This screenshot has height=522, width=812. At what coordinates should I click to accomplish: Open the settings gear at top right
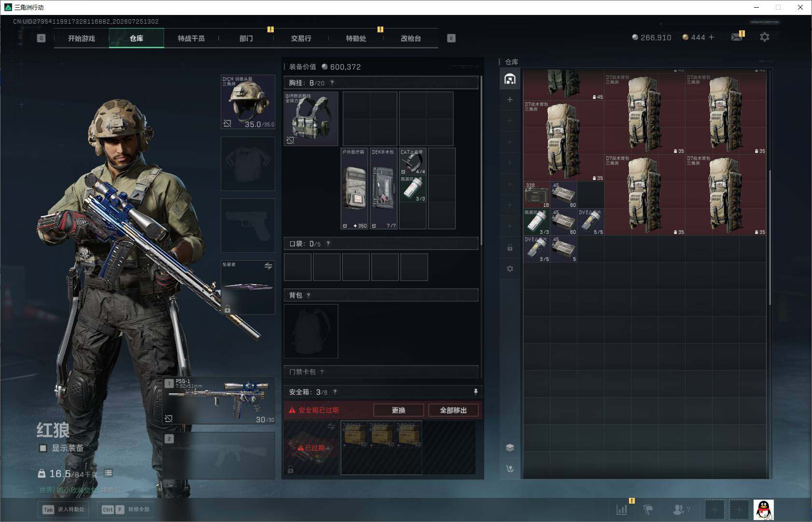coord(765,37)
